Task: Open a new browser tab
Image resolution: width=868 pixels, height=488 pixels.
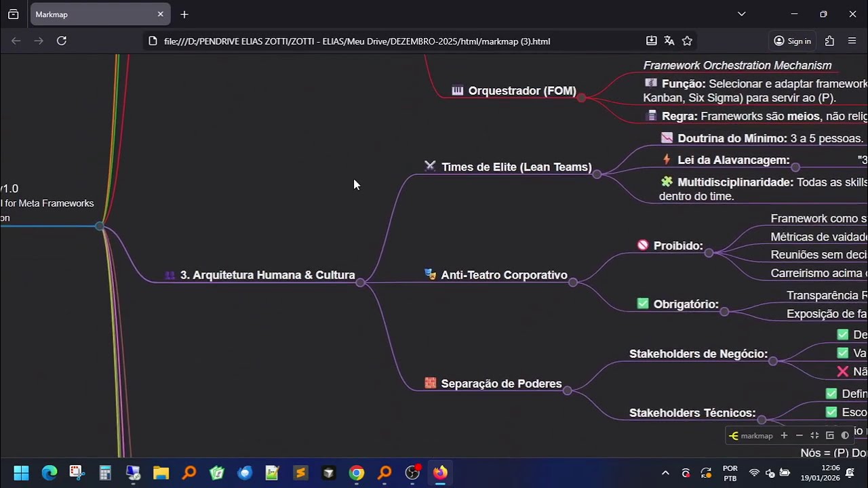Action: (x=184, y=14)
